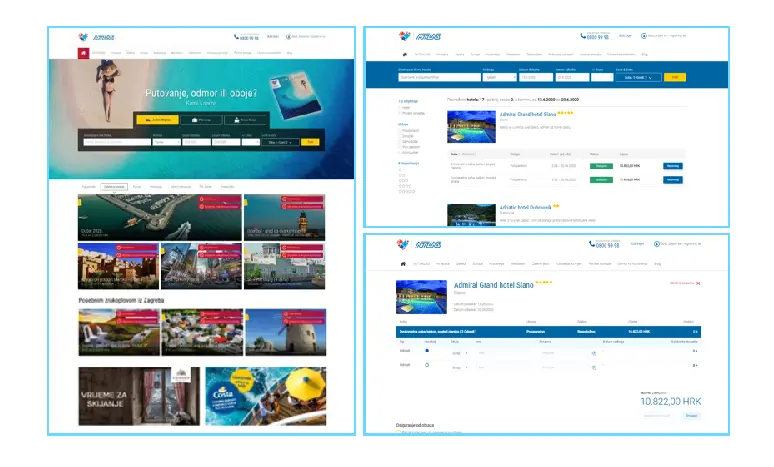Click the Atlas logo on the results page

tap(420, 36)
